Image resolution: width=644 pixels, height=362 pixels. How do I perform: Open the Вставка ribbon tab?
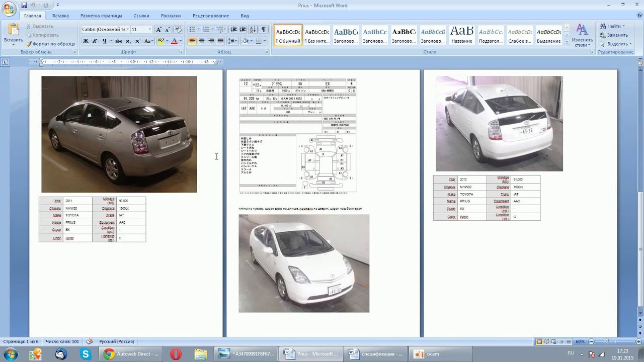tap(60, 16)
